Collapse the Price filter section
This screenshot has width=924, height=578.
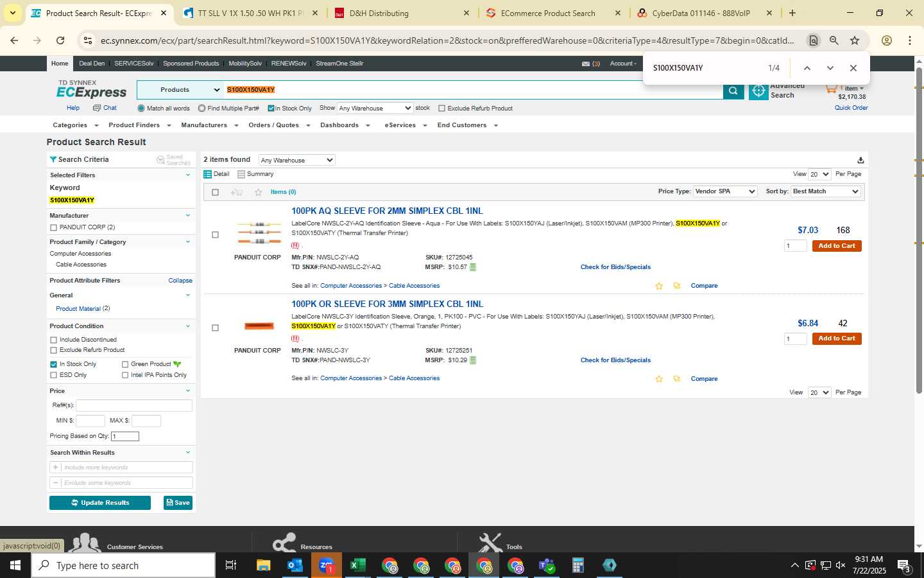pyautogui.click(x=188, y=391)
